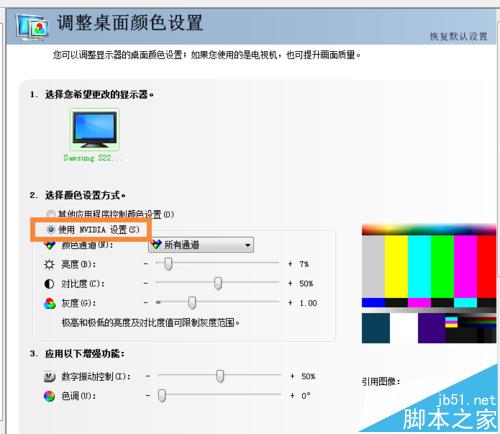Click the plus sign of hue slider
This screenshot has height=434, width=500.
click(292, 396)
